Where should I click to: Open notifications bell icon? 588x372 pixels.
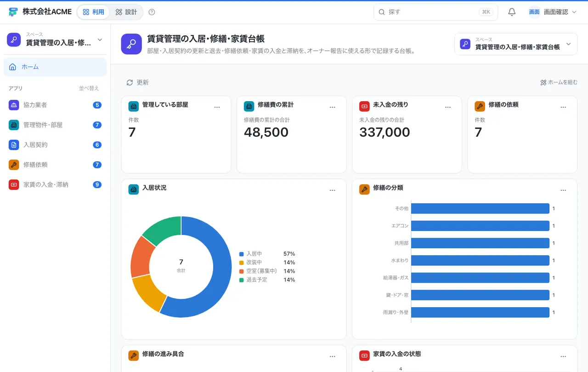click(512, 12)
